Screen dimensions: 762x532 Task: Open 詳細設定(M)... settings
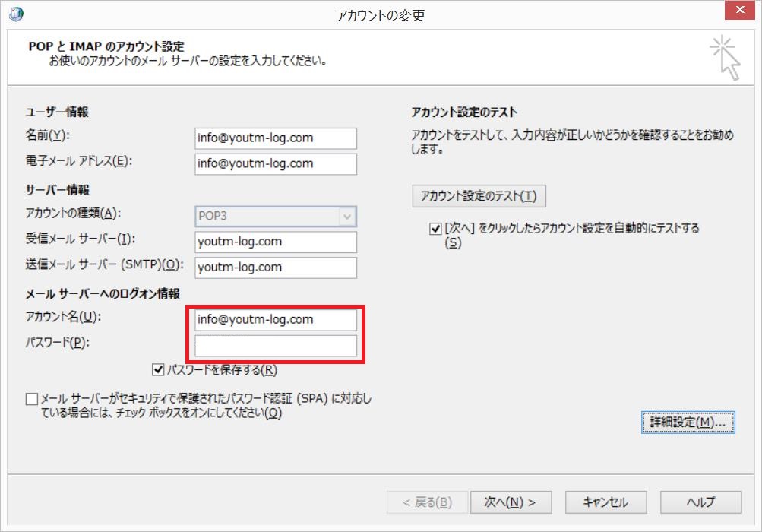click(688, 422)
